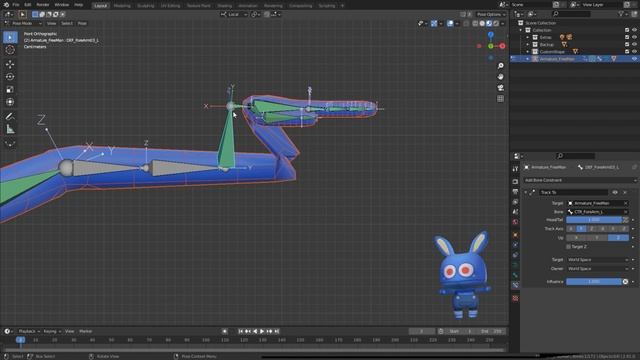640x360 pixels.
Task: Open the View Layer properties tab
Action: pyautogui.click(x=515, y=202)
